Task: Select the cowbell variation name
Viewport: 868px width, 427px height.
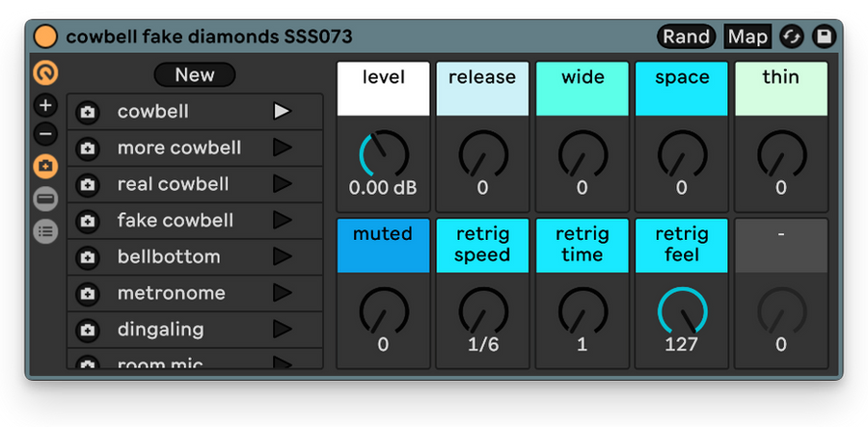Action: (152, 112)
